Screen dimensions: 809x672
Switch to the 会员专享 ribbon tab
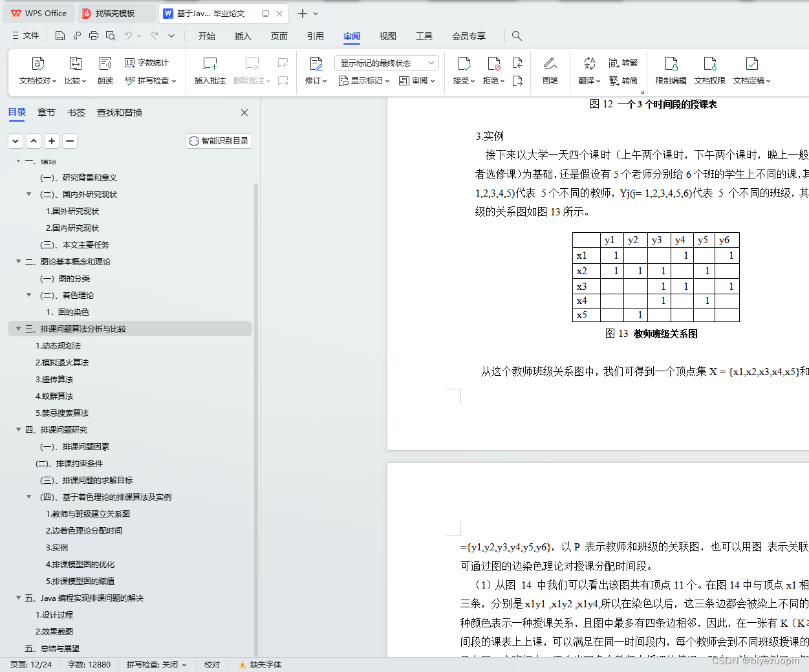click(x=469, y=36)
